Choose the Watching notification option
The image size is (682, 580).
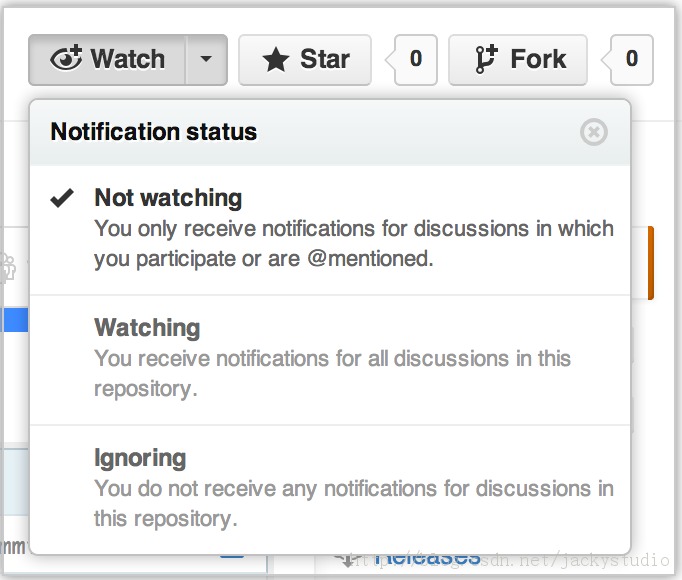pyautogui.click(x=147, y=328)
